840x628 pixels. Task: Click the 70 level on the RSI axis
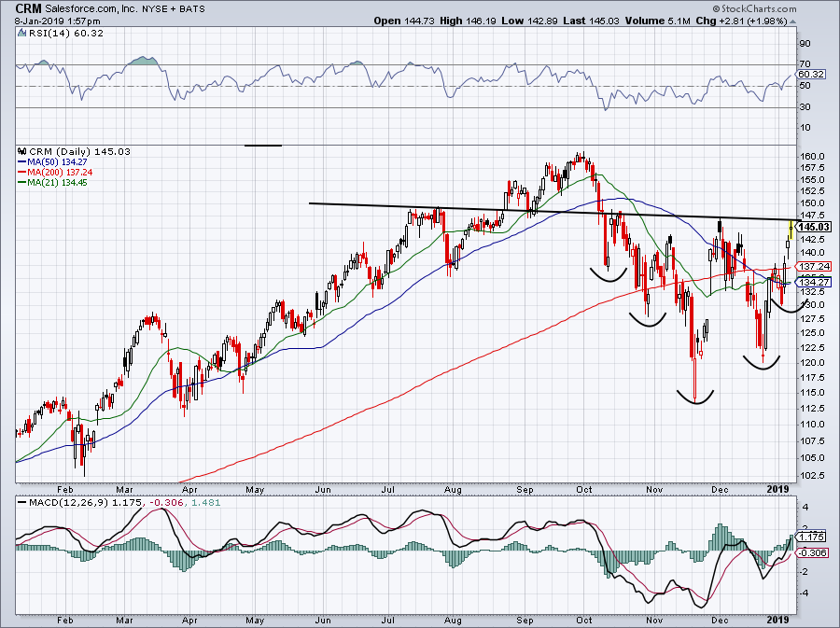pos(805,64)
